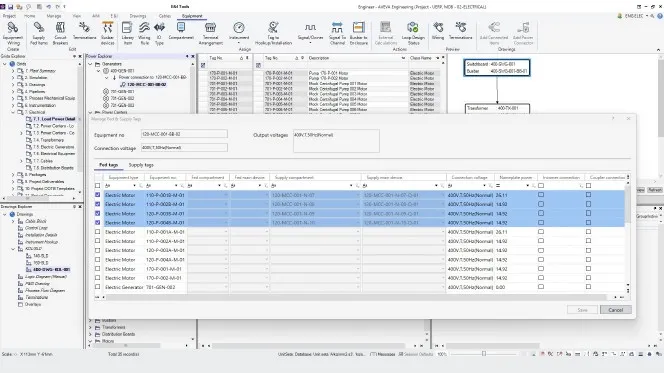Open the Drawings ribbon tab
Screen dimensions: 664x373
pos(138,16)
